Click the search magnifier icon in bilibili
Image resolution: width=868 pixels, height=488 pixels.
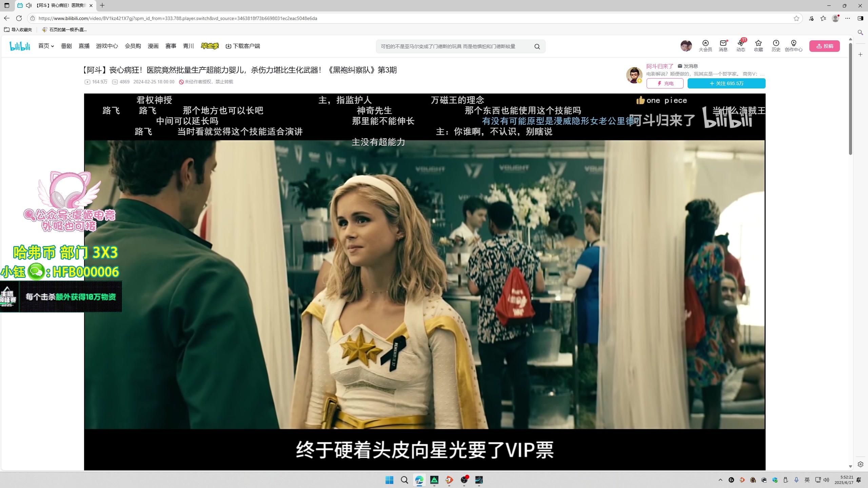pos(537,46)
